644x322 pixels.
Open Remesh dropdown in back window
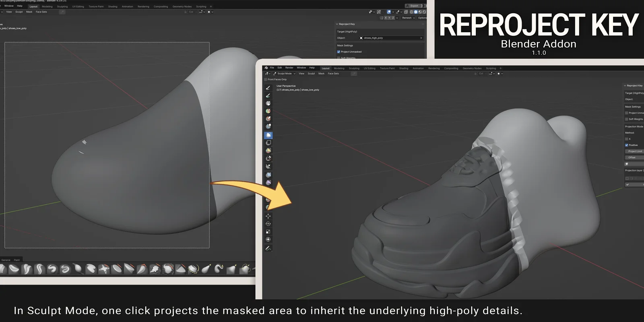tap(408, 18)
